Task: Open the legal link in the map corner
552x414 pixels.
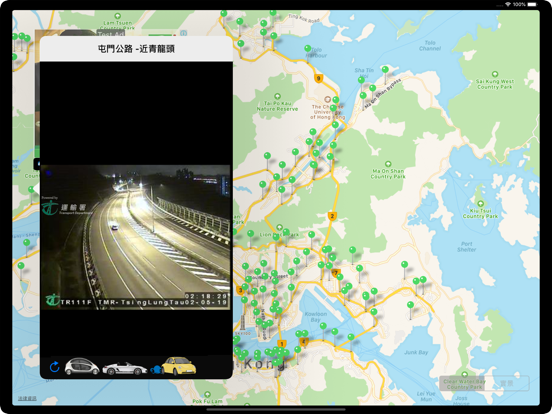Action: (27, 398)
